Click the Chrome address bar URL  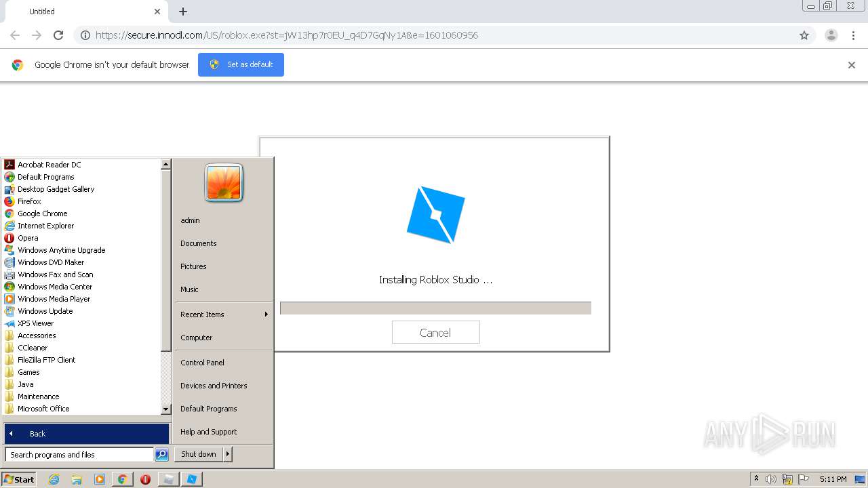286,35
